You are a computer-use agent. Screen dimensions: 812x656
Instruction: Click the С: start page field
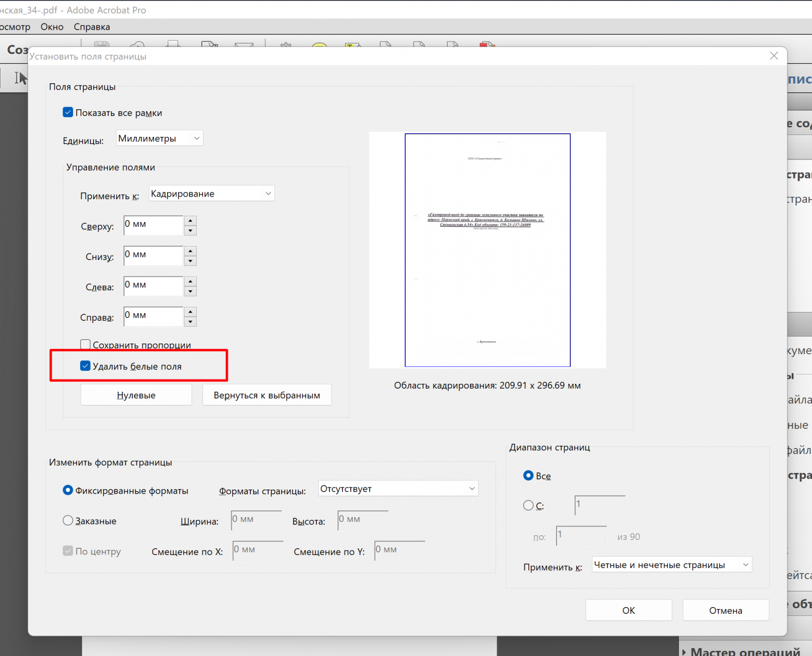pos(600,505)
